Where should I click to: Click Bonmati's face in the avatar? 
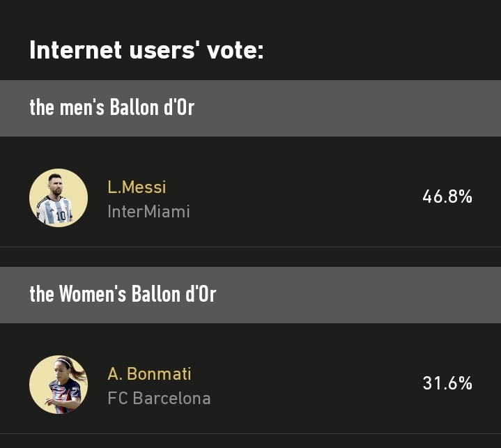(x=63, y=371)
